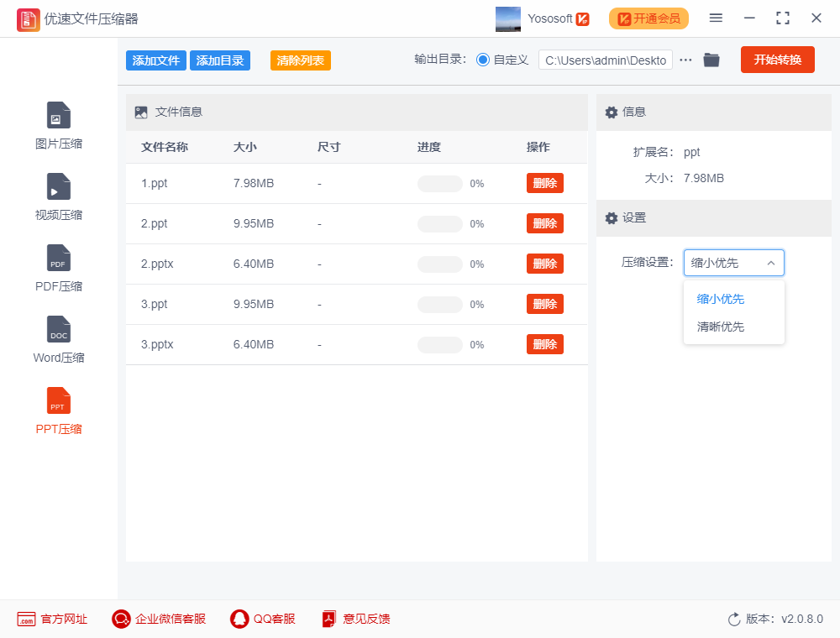Click the 操作 column header
The height and width of the screenshot is (638, 840).
click(538, 147)
